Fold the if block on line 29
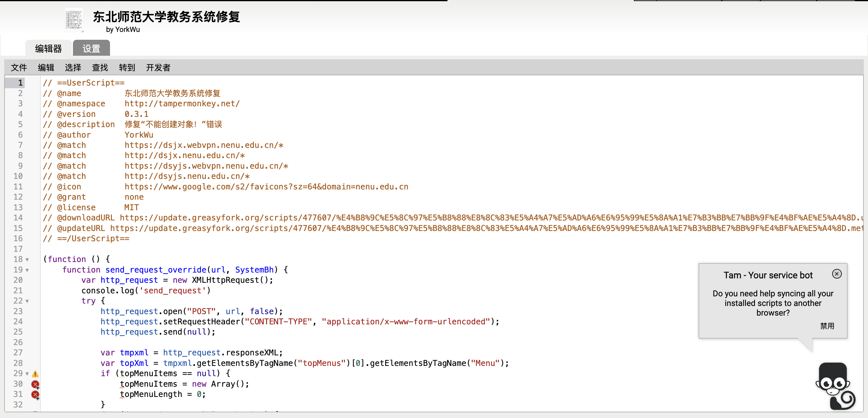The width and height of the screenshot is (868, 418). pos(27,374)
